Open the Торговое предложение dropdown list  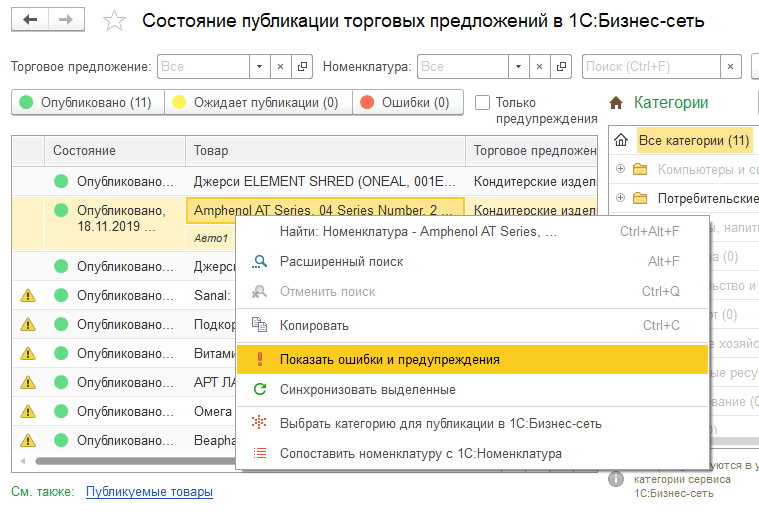coord(258,67)
